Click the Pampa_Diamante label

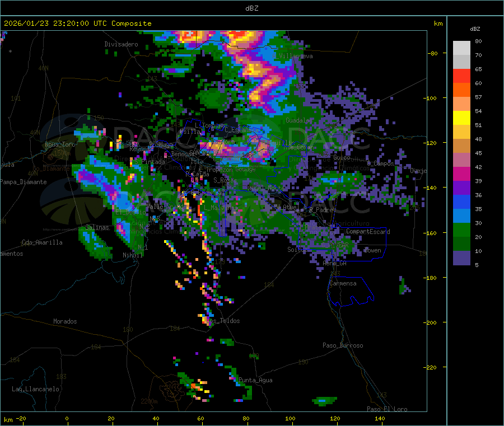coord(23,182)
